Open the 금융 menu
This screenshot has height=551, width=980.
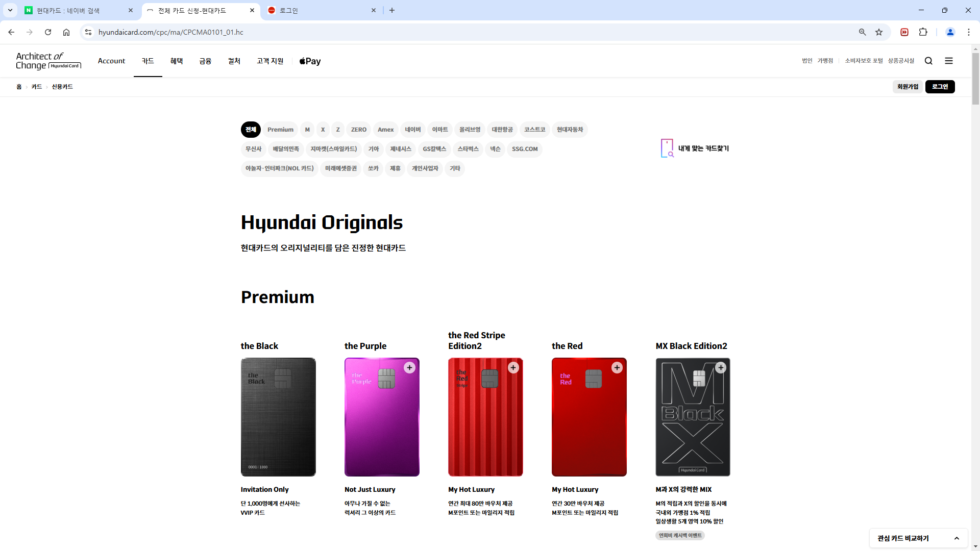click(205, 61)
